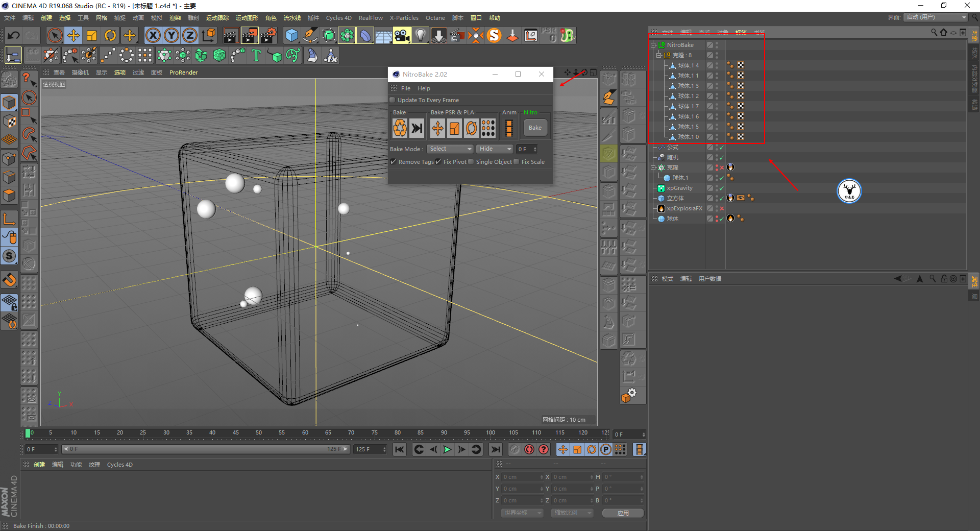
Task: Click the NitroBake skip-to-end bake icon
Action: (x=417, y=128)
